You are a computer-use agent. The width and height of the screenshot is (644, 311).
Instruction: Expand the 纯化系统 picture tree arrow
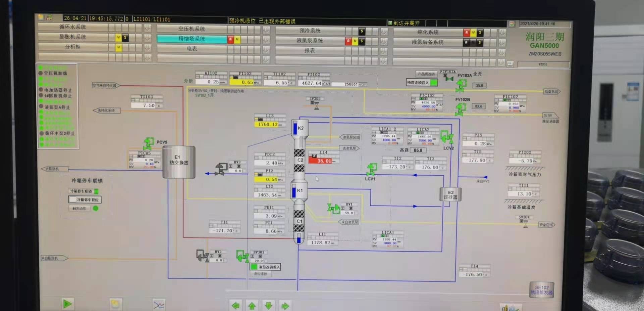coord(502,33)
